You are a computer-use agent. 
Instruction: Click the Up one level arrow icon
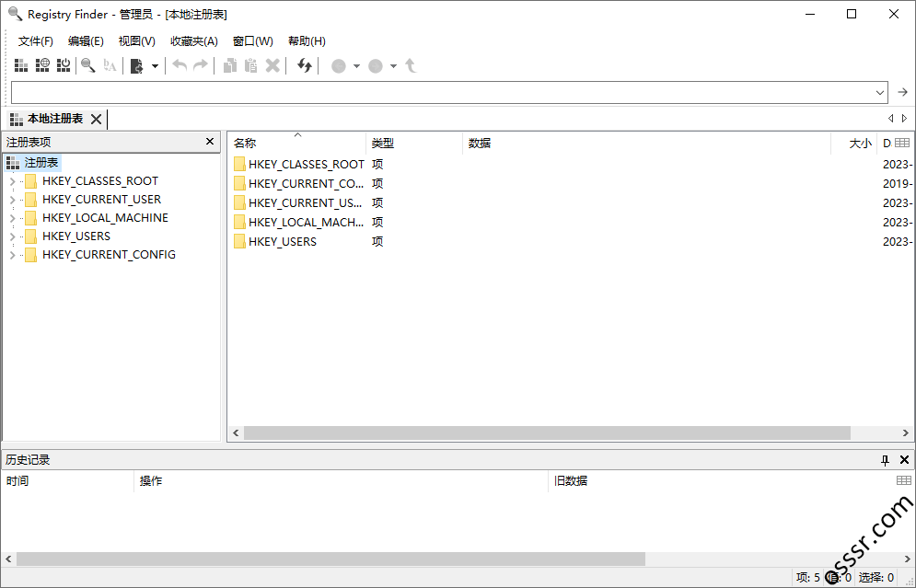411,65
